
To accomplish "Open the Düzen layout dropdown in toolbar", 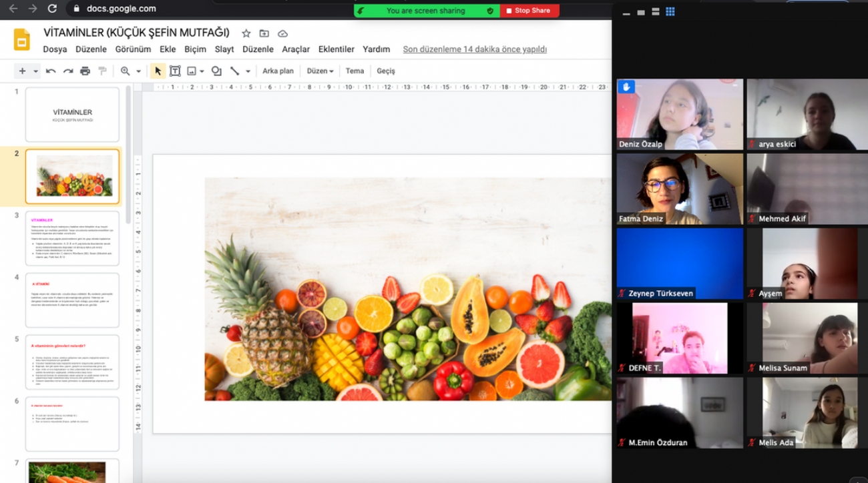I will [320, 71].
